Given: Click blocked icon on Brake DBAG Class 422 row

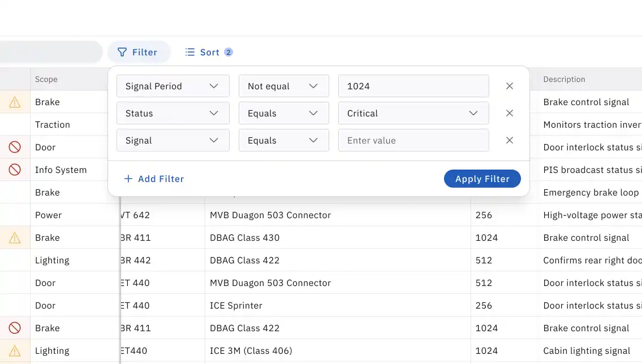Looking at the screenshot, I should pyautogui.click(x=15, y=328).
